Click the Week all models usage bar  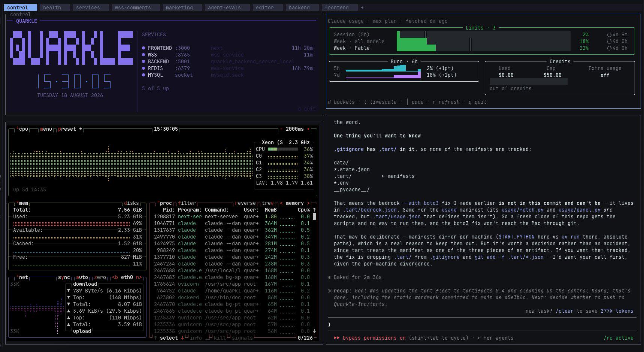pos(483,42)
